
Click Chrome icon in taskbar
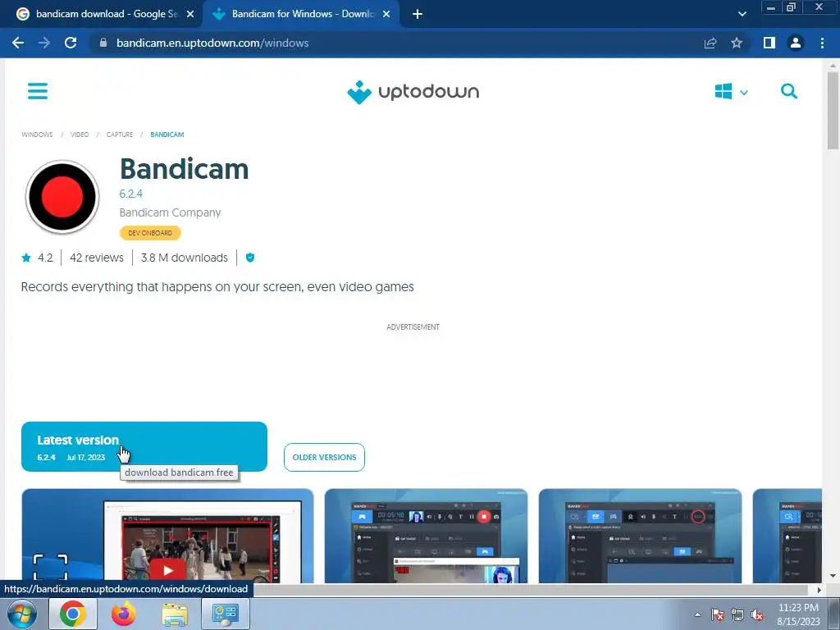click(x=73, y=614)
